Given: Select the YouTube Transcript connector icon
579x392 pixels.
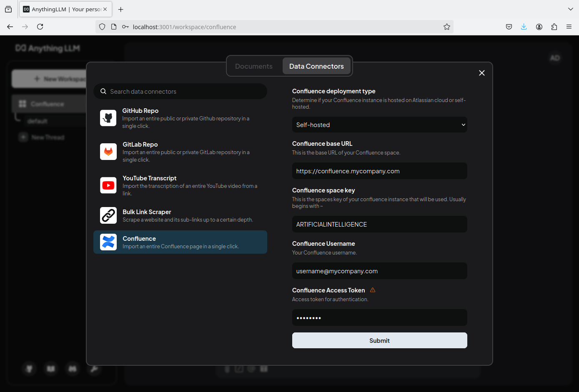Looking at the screenshot, I should point(108,185).
